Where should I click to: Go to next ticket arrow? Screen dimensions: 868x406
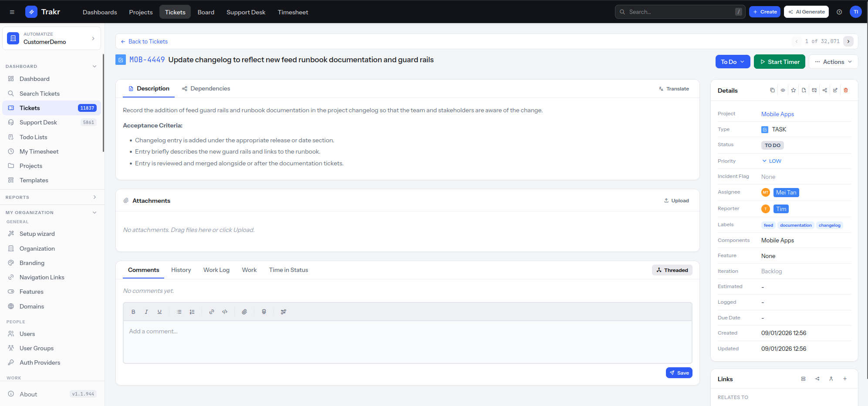(x=848, y=41)
